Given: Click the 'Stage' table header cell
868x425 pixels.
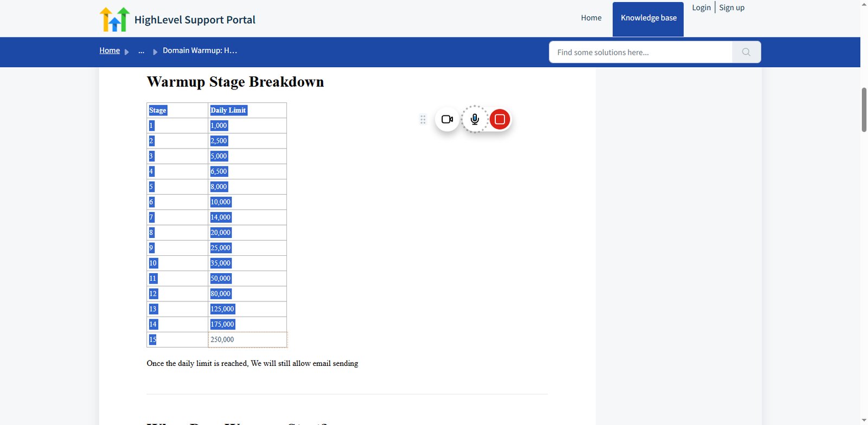Looking at the screenshot, I should coord(177,111).
